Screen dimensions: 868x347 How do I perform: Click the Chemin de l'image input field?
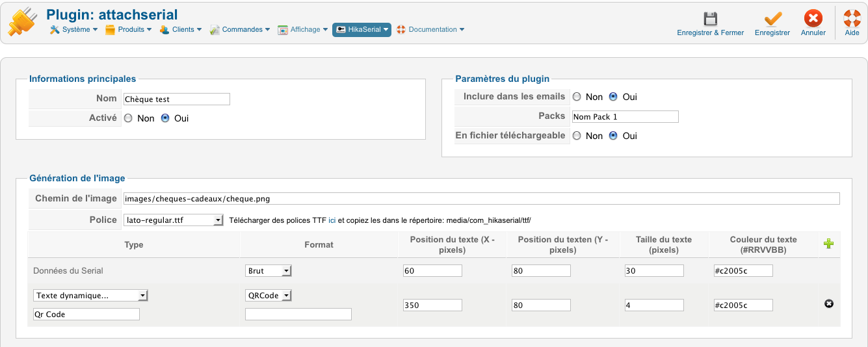pos(481,199)
